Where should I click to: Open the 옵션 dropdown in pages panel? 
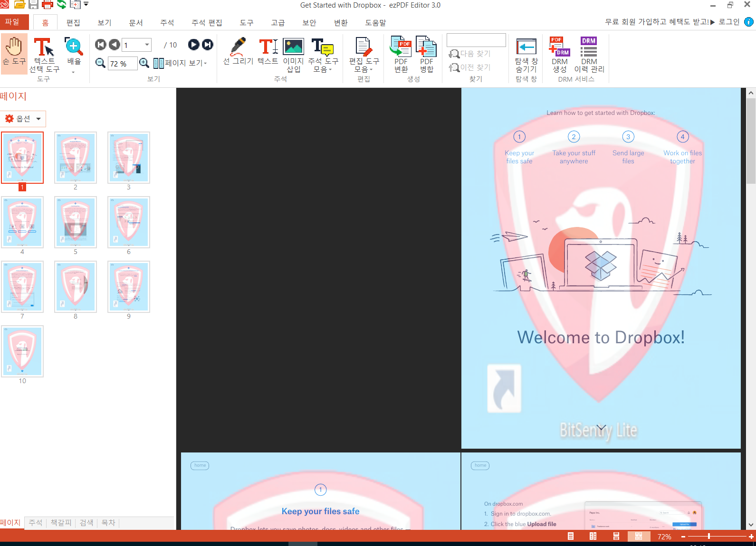click(x=23, y=119)
